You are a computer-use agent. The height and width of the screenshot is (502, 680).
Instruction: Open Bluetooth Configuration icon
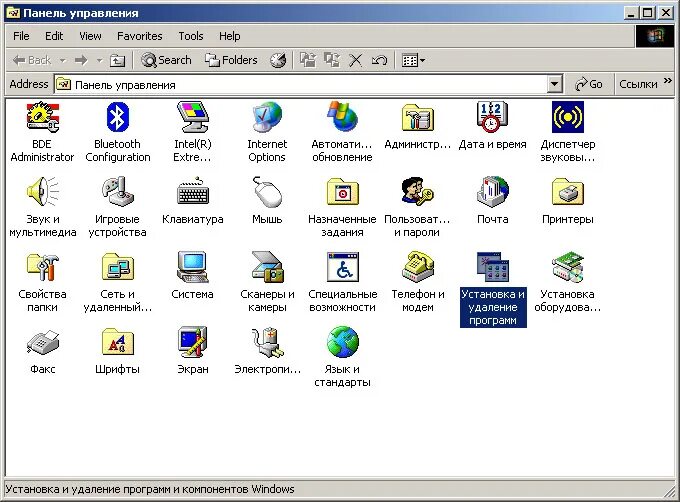click(x=118, y=117)
